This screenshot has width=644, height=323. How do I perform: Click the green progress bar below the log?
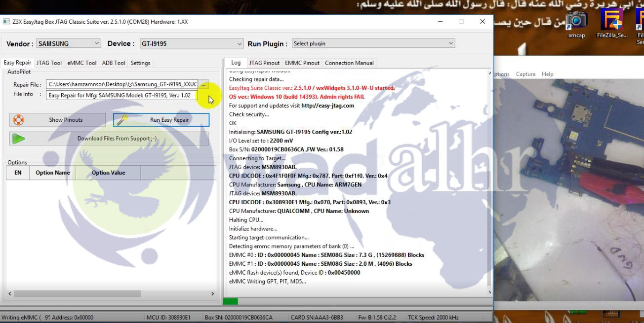click(230, 301)
